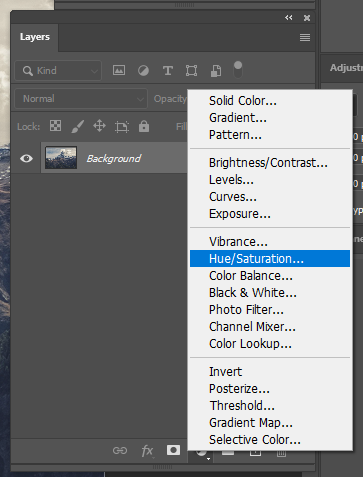Screen dimensions: 363x477
Task: Open the Adjustments panel tab
Action: [346, 68]
